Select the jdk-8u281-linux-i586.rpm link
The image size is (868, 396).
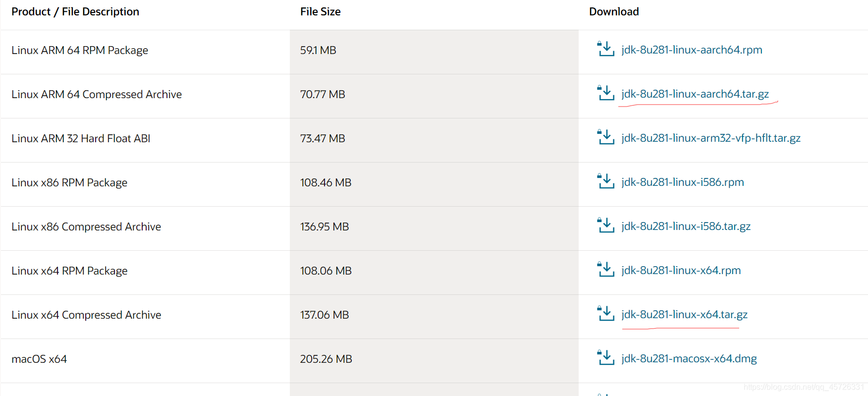click(x=683, y=182)
